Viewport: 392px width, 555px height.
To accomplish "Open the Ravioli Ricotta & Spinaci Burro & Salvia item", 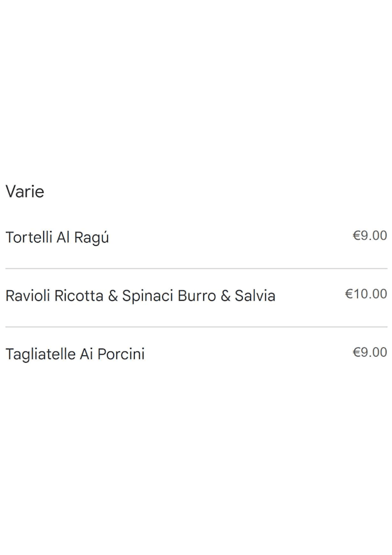I will coord(140,296).
